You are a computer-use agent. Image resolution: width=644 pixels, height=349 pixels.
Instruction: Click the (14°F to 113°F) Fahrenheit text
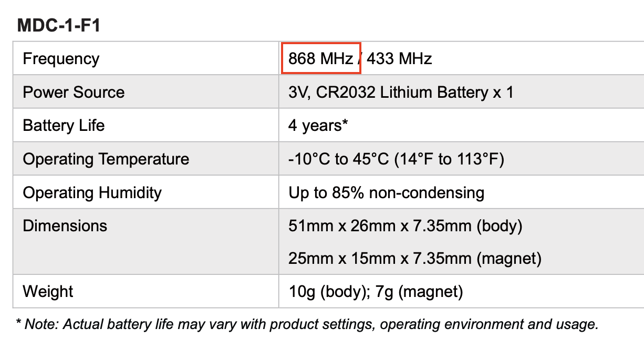click(449, 159)
